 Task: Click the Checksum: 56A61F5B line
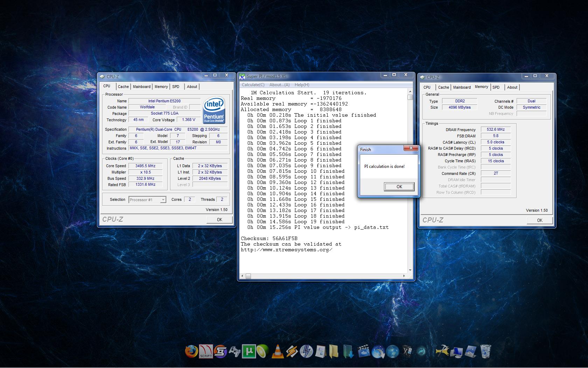click(269, 238)
